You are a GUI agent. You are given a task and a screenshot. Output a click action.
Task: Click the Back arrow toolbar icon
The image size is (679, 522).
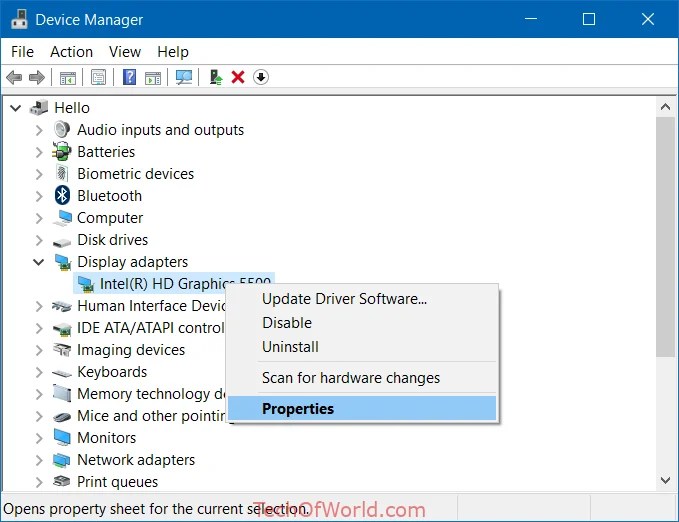tap(14, 78)
